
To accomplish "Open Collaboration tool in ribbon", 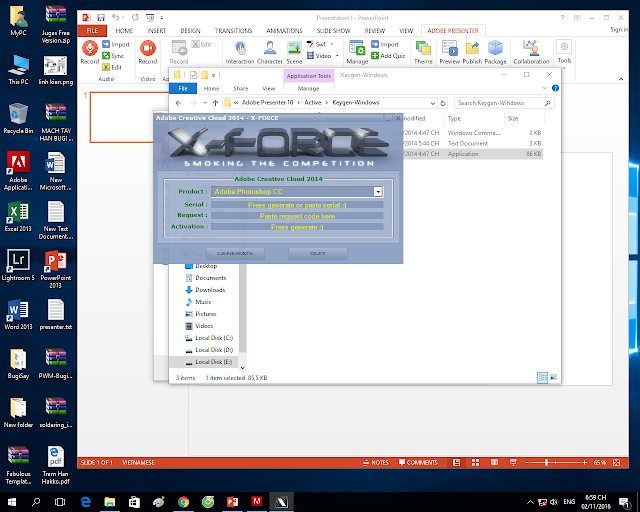I will (x=531, y=52).
